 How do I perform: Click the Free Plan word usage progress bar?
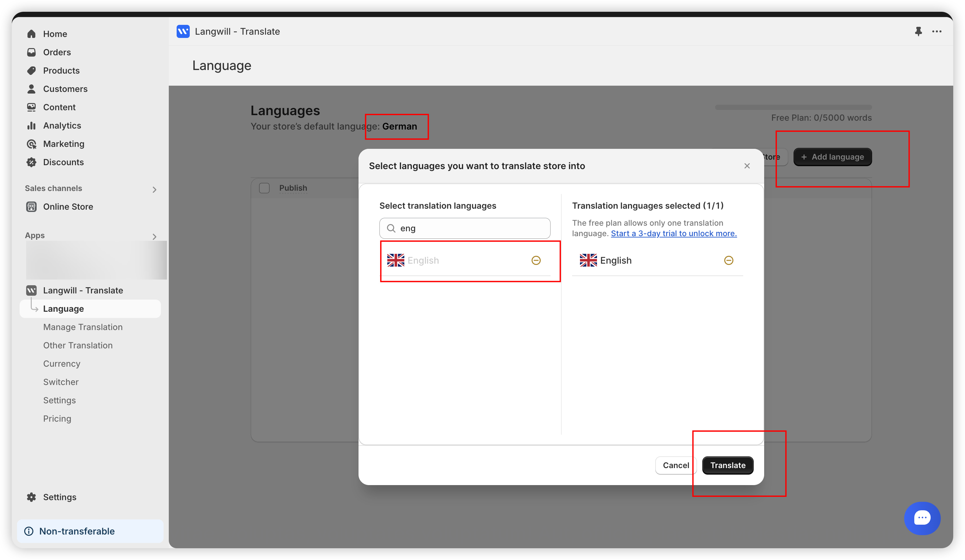793,108
